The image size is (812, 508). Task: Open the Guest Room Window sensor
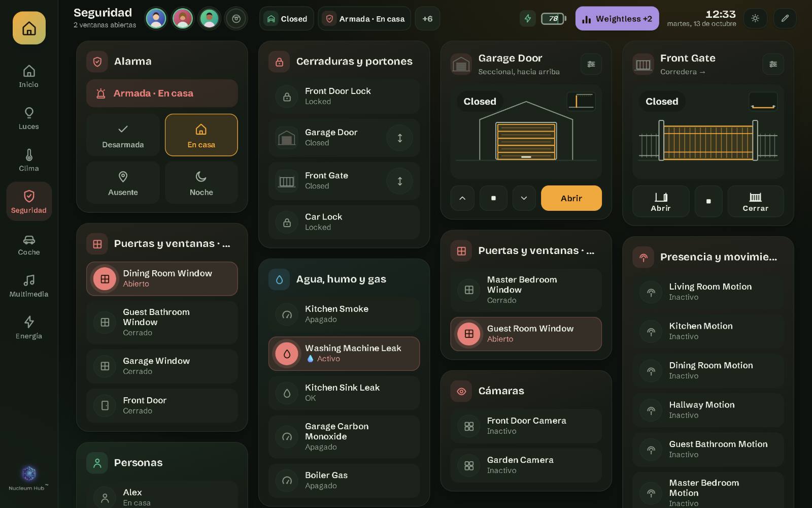(526, 334)
